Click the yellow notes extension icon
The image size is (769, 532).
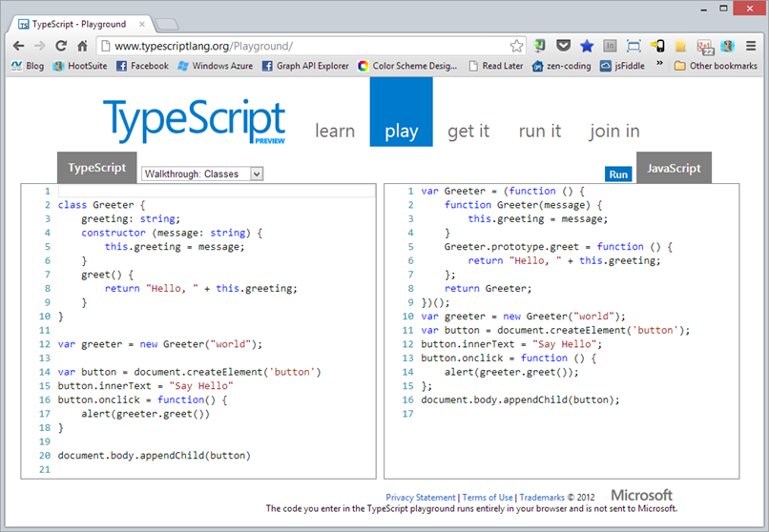680,46
